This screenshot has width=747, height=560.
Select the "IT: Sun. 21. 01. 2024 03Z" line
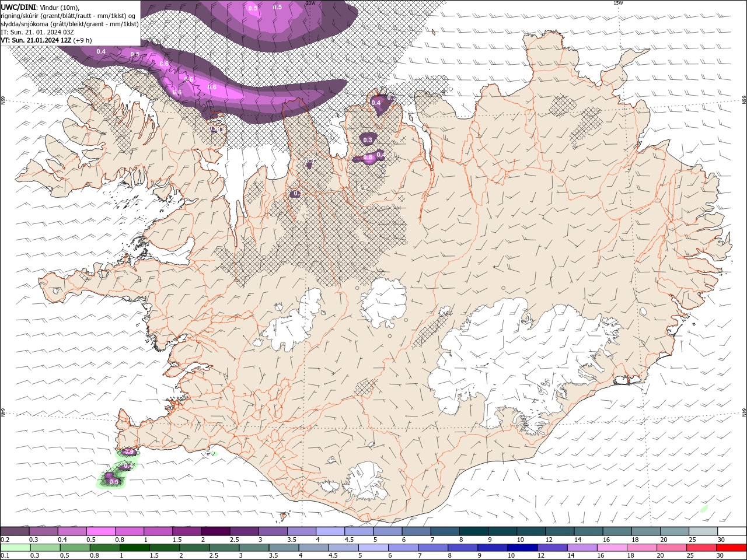coord(36,32)
